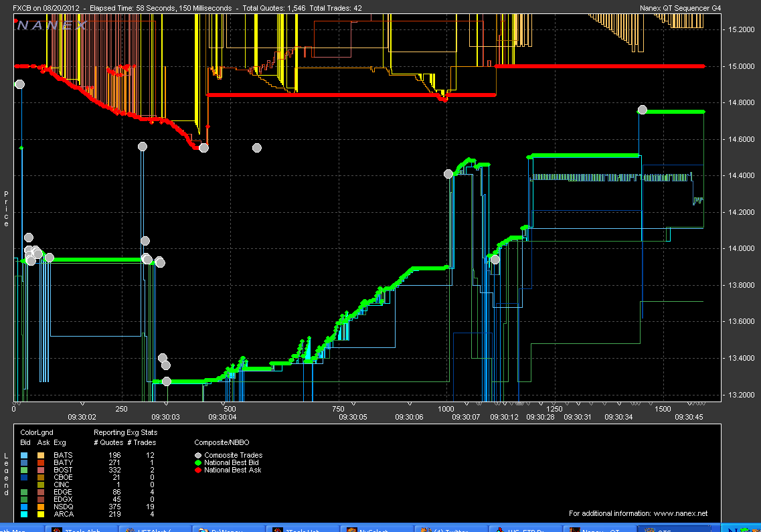
Task: Click the composite trade marker near 14.90
Action: coord(19,84)
